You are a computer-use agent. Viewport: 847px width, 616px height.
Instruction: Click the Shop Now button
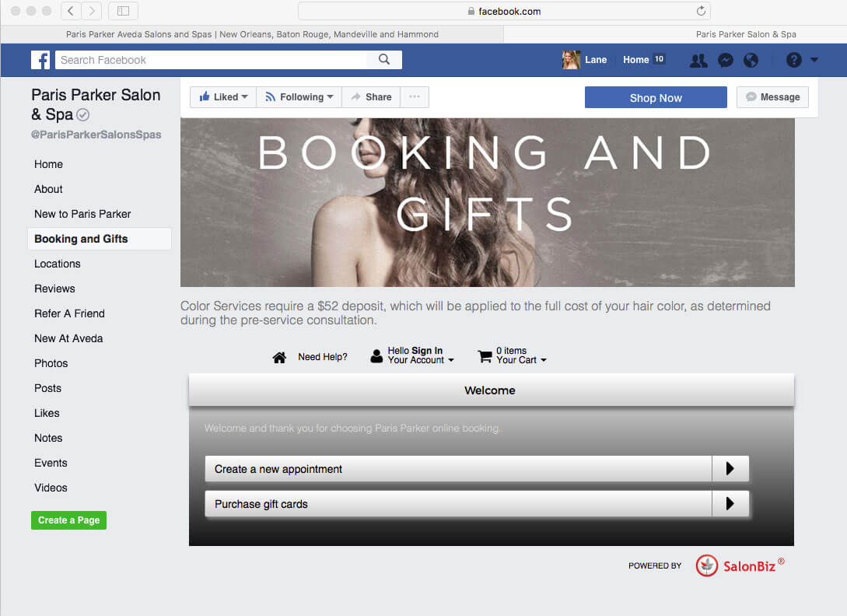click(656, 97)
